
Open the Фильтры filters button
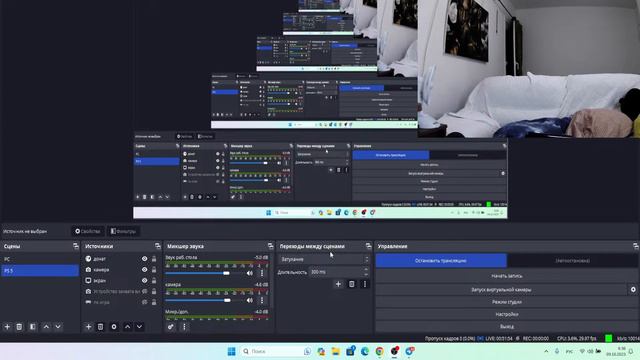[123, 231]
